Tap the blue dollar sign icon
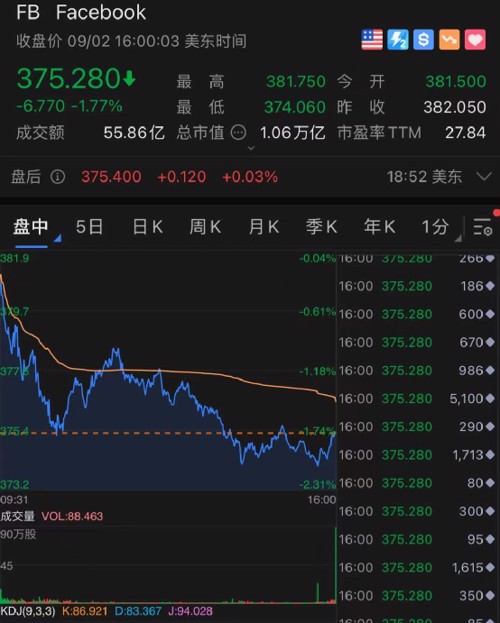The image size is (500, 623). [x=424, y=40]
